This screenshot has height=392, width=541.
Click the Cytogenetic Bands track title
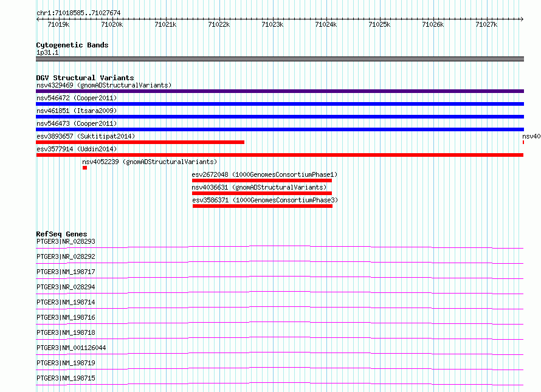tap(72, 45)
